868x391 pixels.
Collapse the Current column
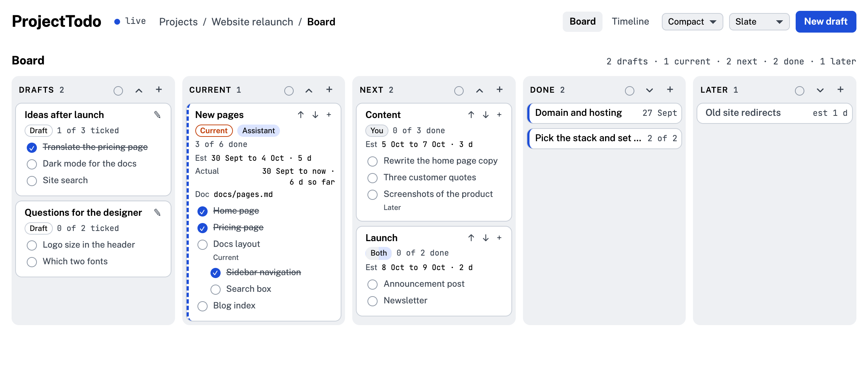pos(309,91)
